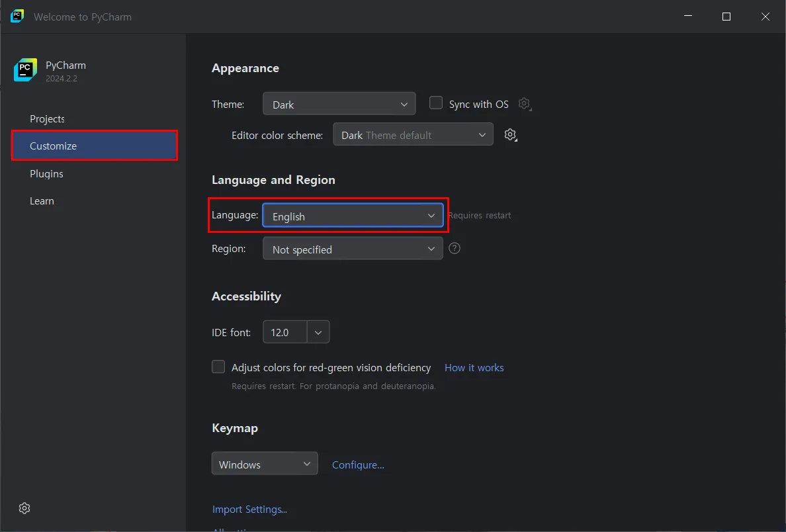Open editor color scheme gear settings

[510, 135]
